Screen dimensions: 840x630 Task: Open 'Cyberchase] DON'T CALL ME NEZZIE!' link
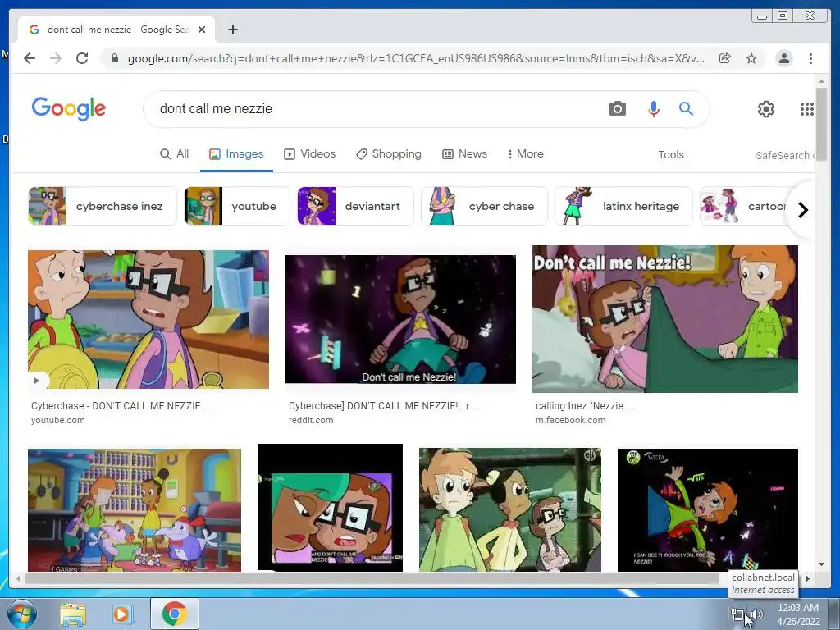[385, 406]
